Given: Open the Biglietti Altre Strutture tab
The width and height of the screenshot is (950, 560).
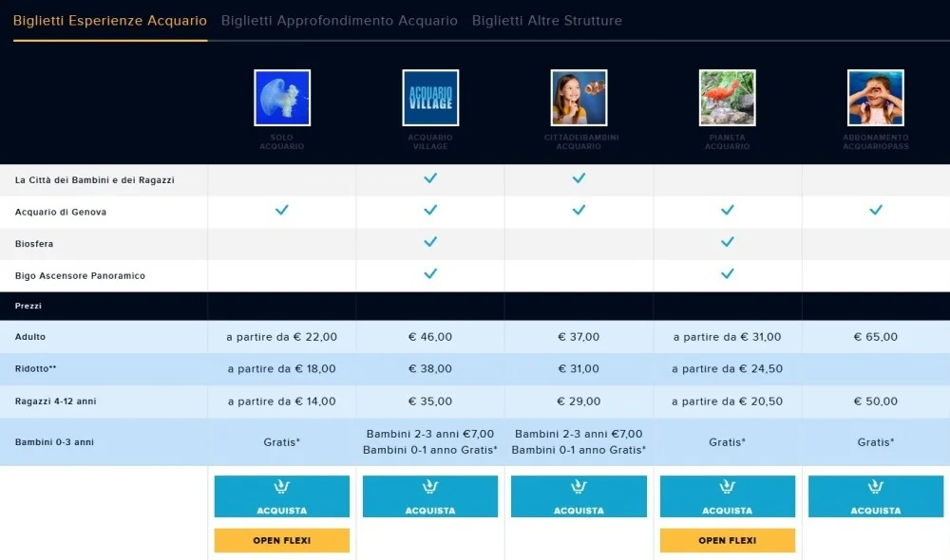Looking at the screenshot, I should pos(547,21).
